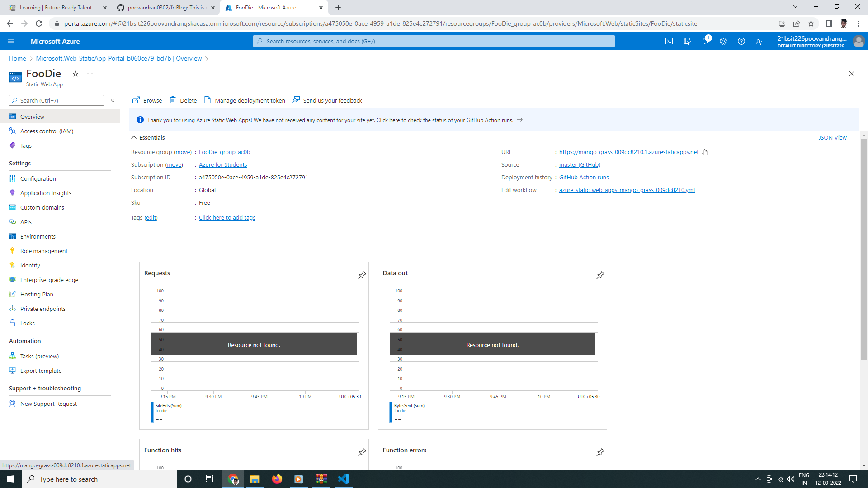Screen dimensions: 868x488
Task: Collapse the left sidebar menu
Action: [x=113, y=100]
